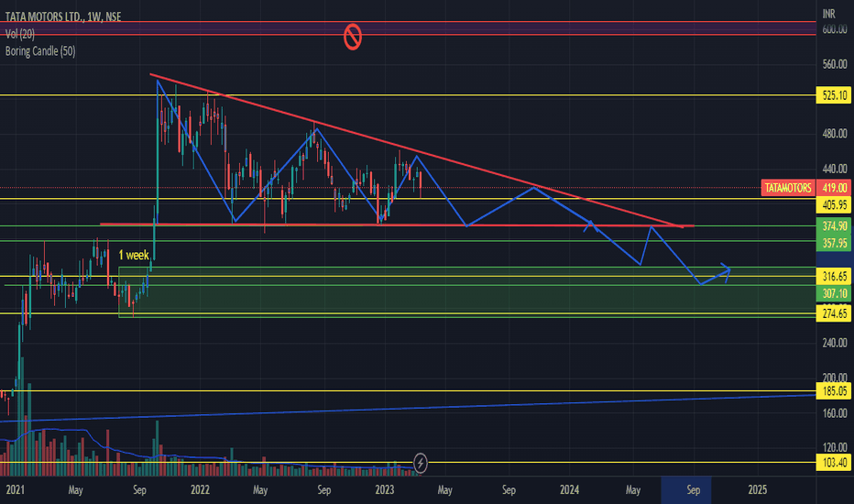Select the TATA MOTORS LTD., 1W, NSE title
854x504 pixels.
point(63,16)
